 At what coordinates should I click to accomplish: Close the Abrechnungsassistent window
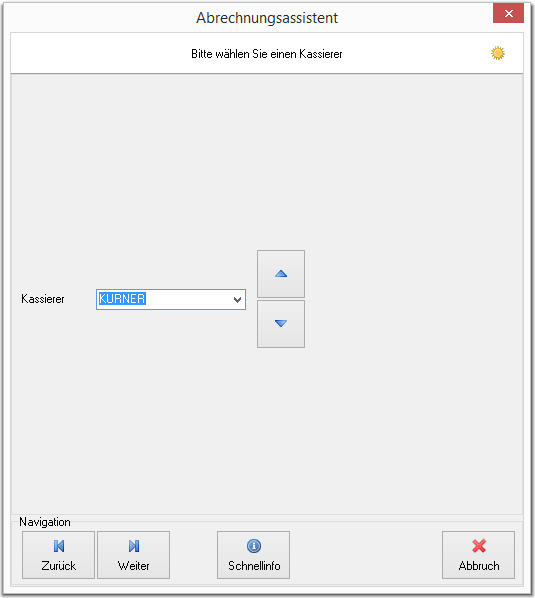(508, 13)
